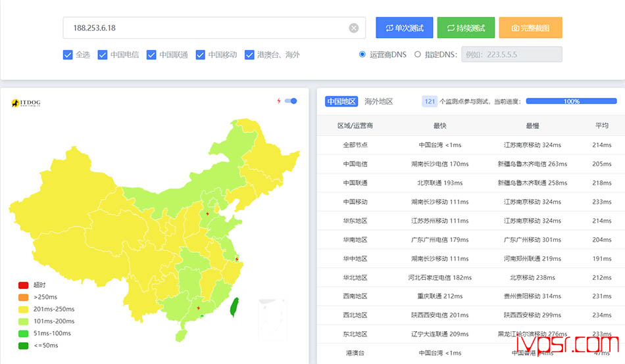Start a single test with 单次测试
Image resolution: width=625 pixels, height=364 pixels.
click(x=404, y=28)
